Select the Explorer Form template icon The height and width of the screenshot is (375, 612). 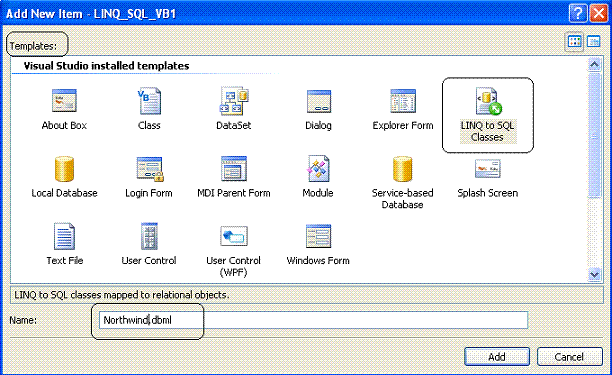403,101
